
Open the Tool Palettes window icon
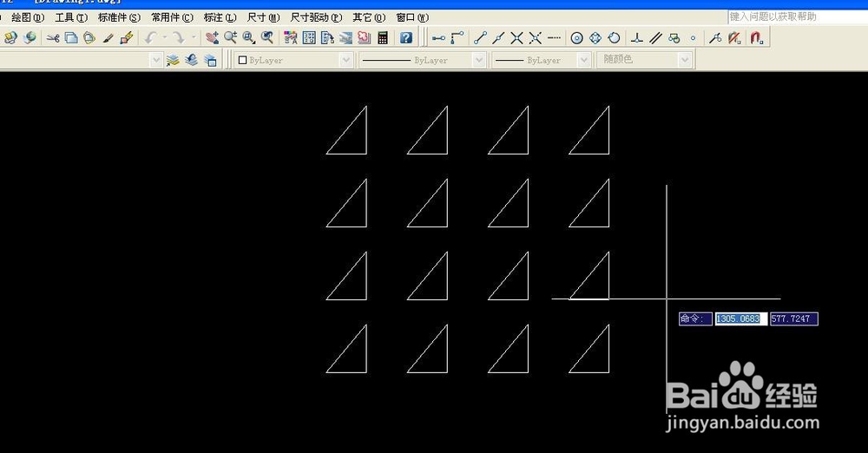327,37
